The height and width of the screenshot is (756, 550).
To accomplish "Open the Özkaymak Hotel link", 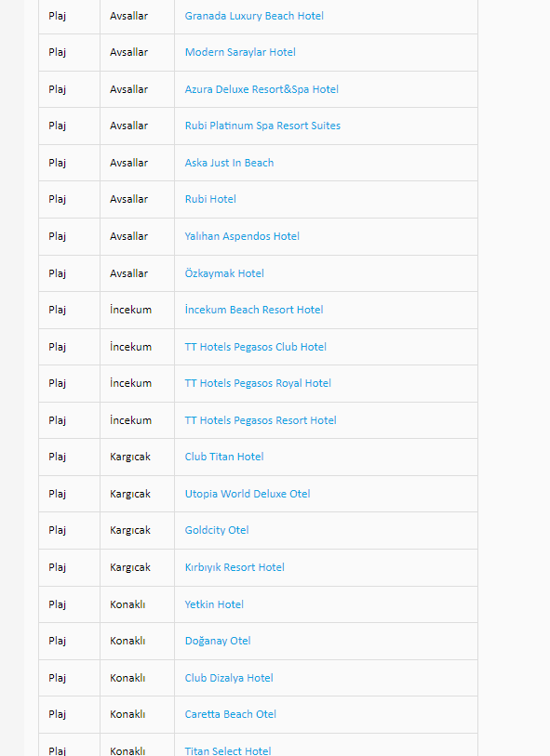I will (x=224, y=272).
